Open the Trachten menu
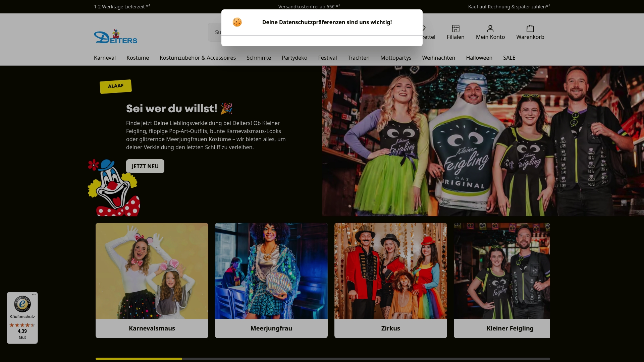The width and height of the screenshot is (644, 362). click(x=359, y=58)
